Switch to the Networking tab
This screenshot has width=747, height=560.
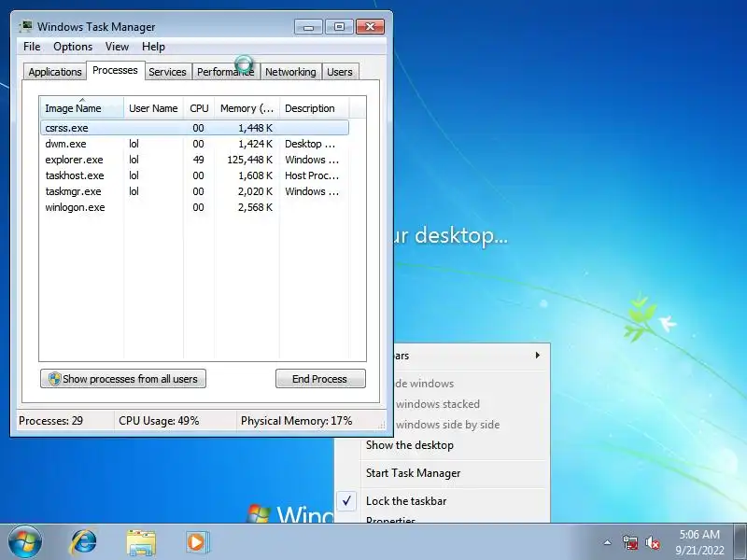(x=290, y=72)
